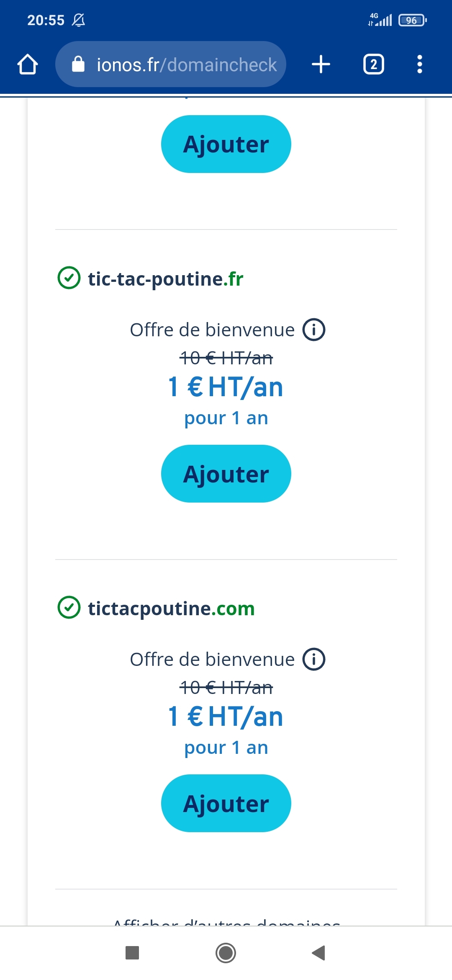The image size is (452, 980).
Task: Tap green checkmark beside tic-tac-poutine.fr
Action: (69, 278)
